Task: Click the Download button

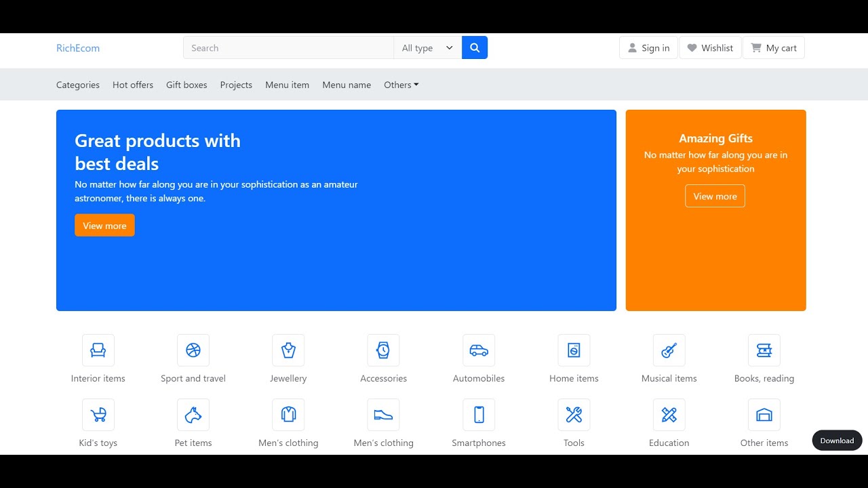Action: 837,441
